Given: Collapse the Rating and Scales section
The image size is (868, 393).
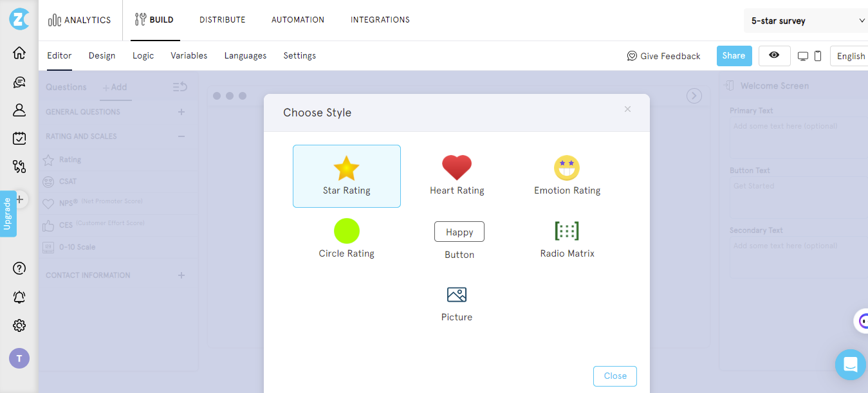Looking at the screenshot, I should 181,136.
